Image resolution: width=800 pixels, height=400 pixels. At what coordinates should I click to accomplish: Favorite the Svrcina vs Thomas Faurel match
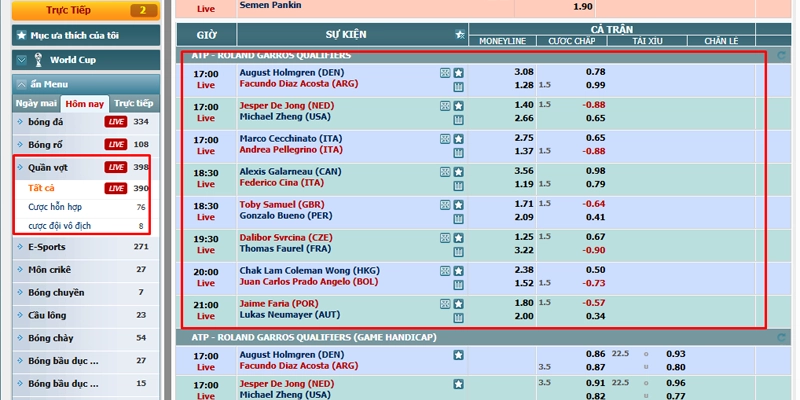(x=459, y=238)
